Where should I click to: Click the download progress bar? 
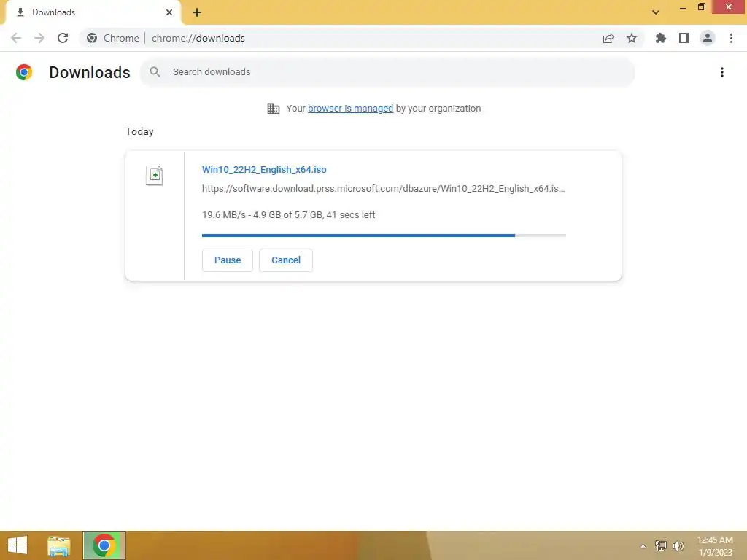tap(384, 236)
